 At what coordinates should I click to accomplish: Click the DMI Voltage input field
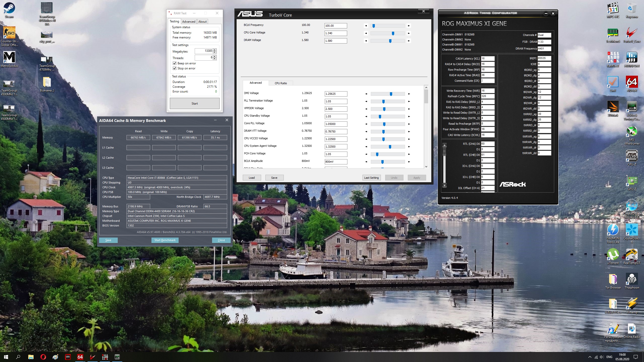(336, 94)
